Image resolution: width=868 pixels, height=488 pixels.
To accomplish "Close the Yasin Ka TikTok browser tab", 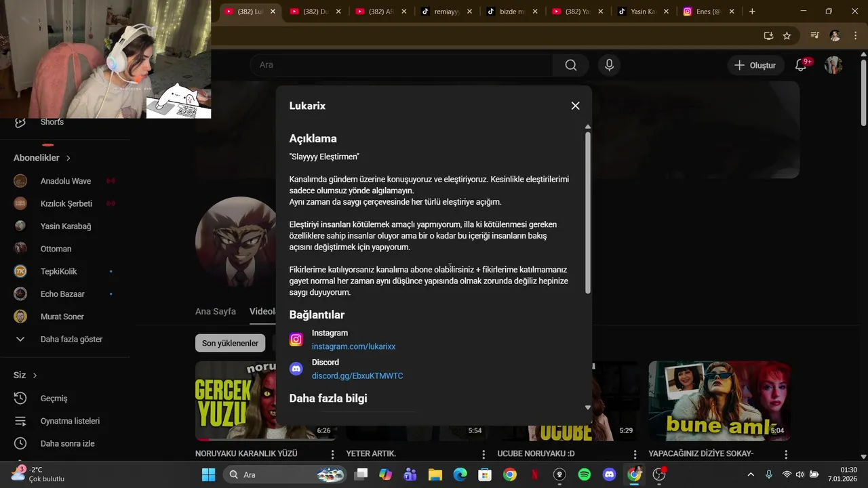I will point(666,12).
